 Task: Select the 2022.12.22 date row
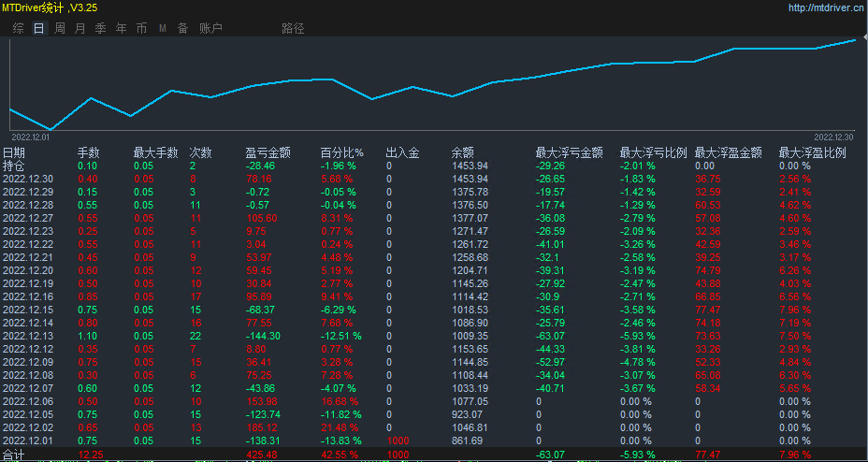[x=28, y=244]
